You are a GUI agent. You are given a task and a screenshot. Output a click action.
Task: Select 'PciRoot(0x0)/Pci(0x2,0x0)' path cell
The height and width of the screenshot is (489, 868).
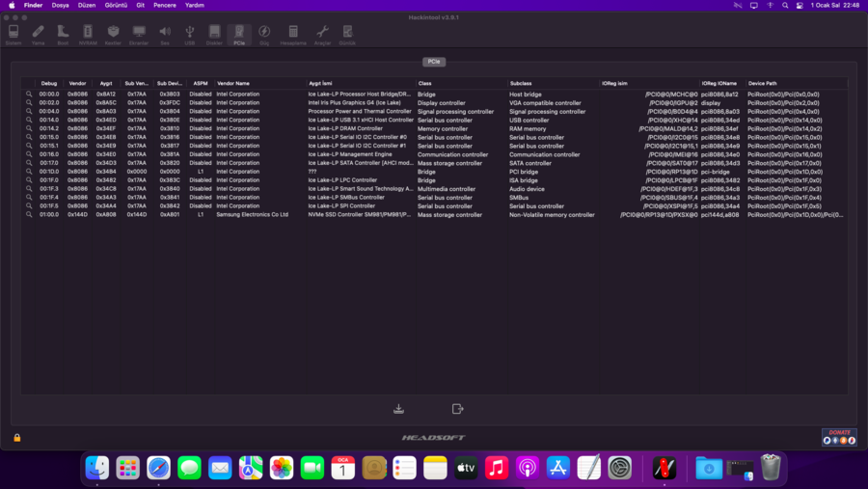coord(783,102)
